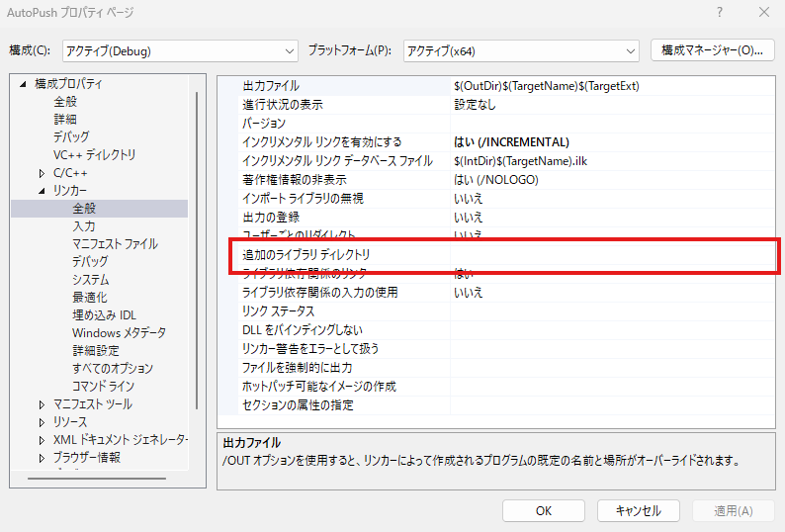Click the いいえ value of インポート ライブラリの無視
The width and height of the screenshot is (785, 532).
[x=468, y=199]
